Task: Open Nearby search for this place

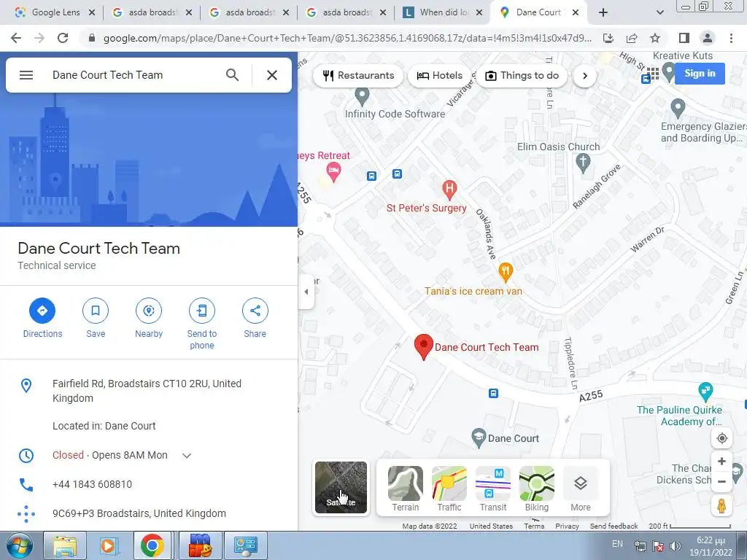Action: [149, 318]
